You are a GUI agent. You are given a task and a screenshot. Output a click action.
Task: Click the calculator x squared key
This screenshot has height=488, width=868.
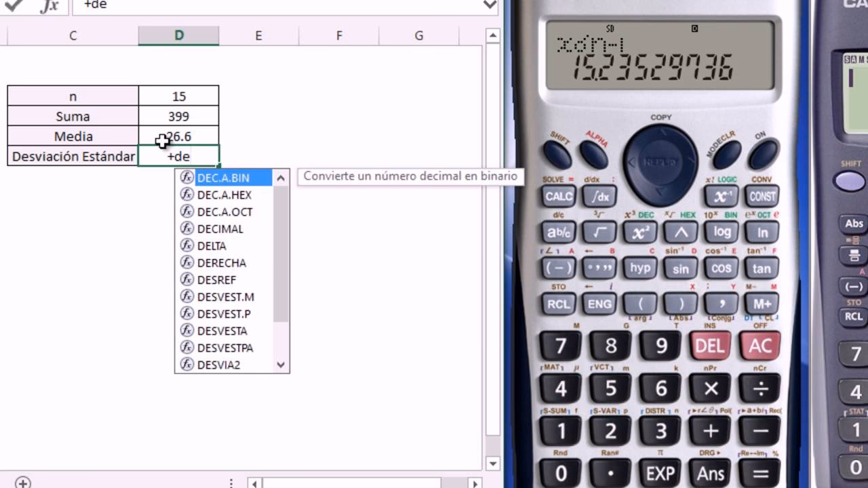(x=640, y=232)
